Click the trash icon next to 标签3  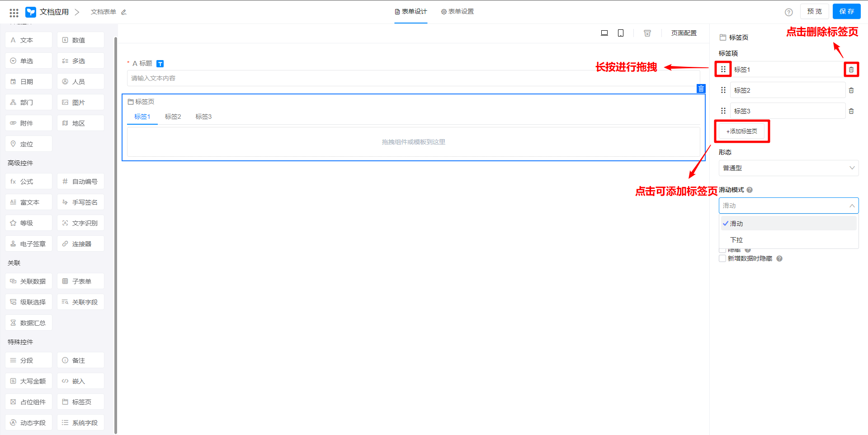[x=851, y=111]
